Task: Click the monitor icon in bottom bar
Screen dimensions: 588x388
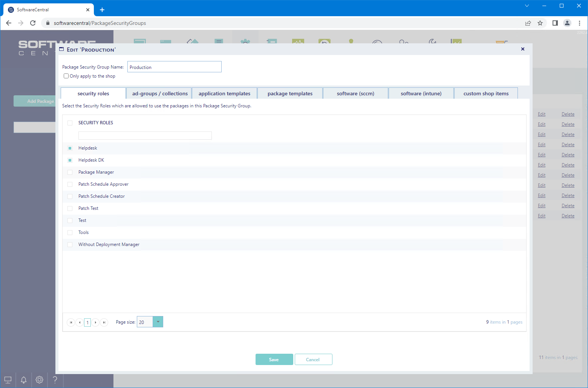Action: 8,380
